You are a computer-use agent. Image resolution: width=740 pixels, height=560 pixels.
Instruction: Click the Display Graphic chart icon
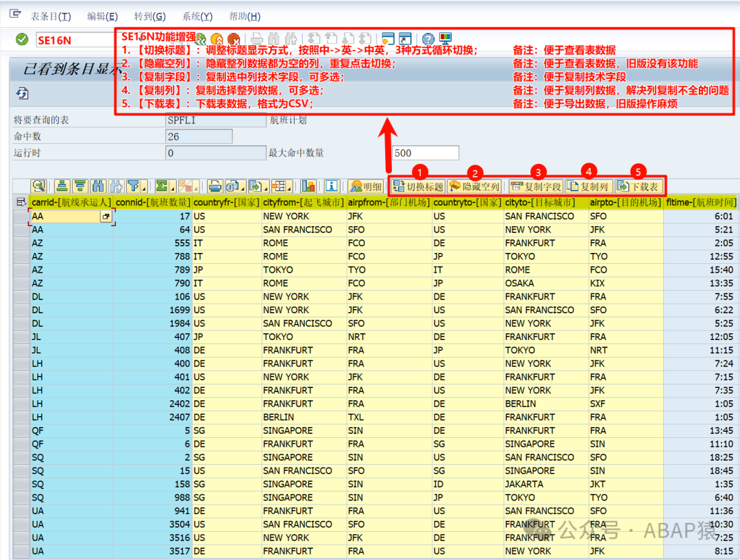(x=308, y=186)
